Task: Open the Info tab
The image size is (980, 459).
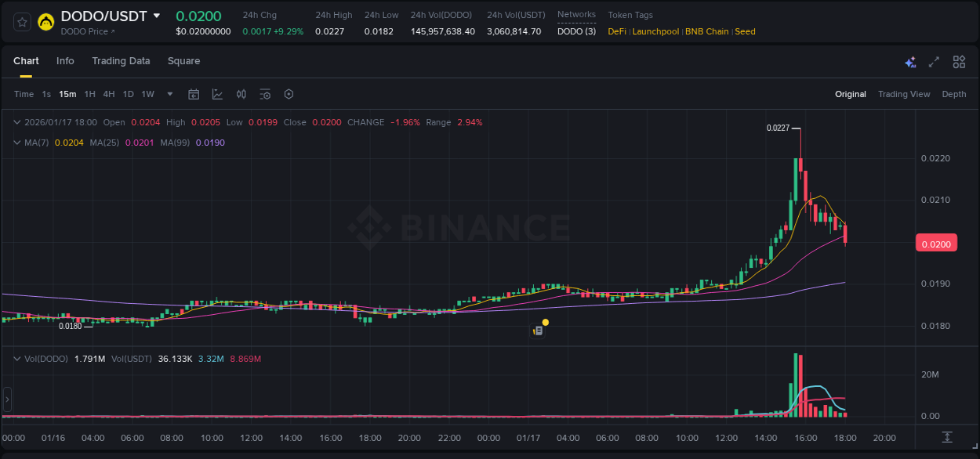Action: click(x=65, y=61)
